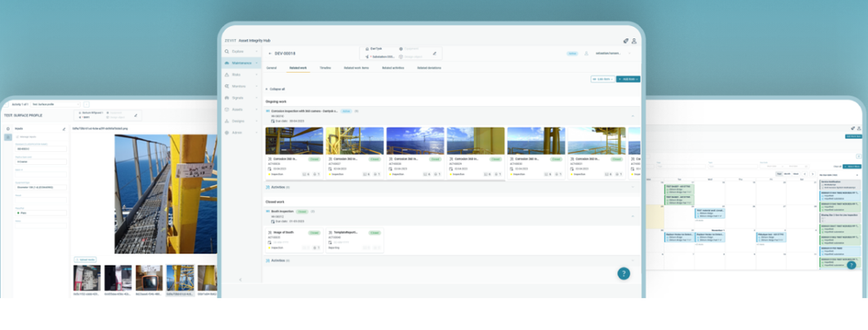Open the Related activities tab
Viewport: 868px width, 330px height.
[393, 68]
